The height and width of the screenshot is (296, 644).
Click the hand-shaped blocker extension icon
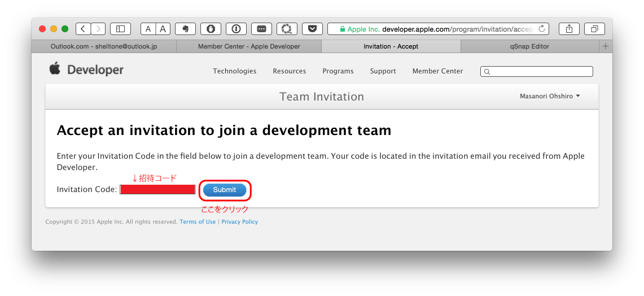(x=211, y=29)
